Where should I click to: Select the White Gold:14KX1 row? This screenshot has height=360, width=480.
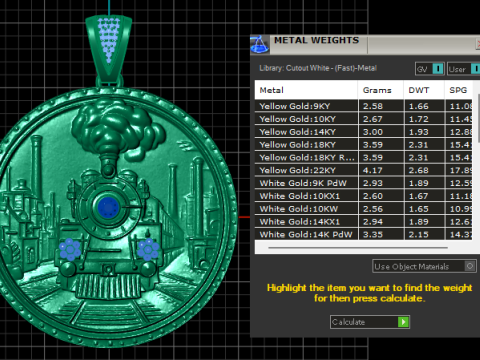coord(363,222)
